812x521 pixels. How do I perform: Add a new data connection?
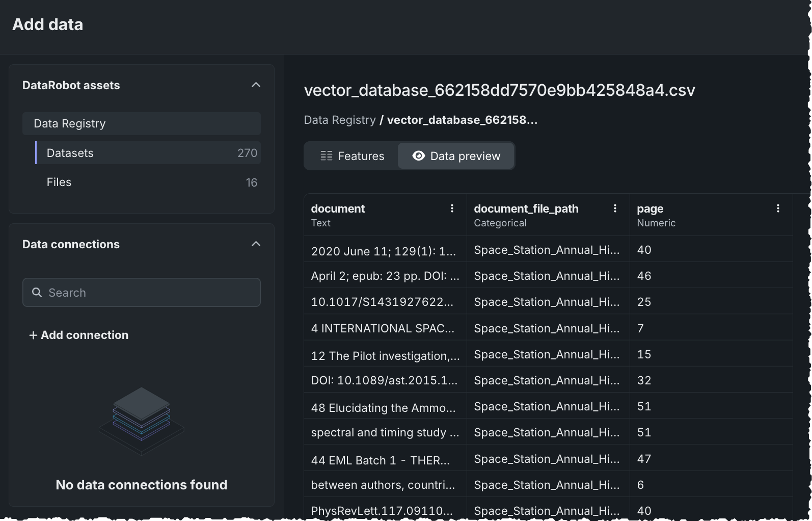79,335
